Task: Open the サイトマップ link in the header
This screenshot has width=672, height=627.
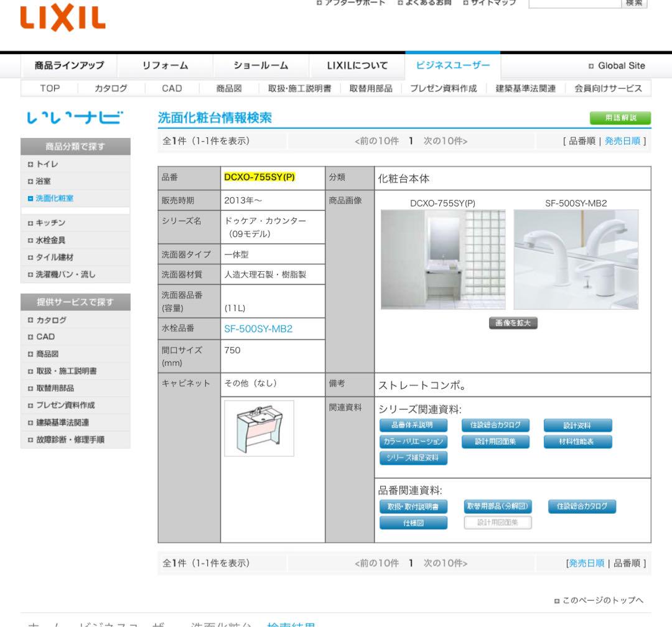Action: click(x=490, y=3)
